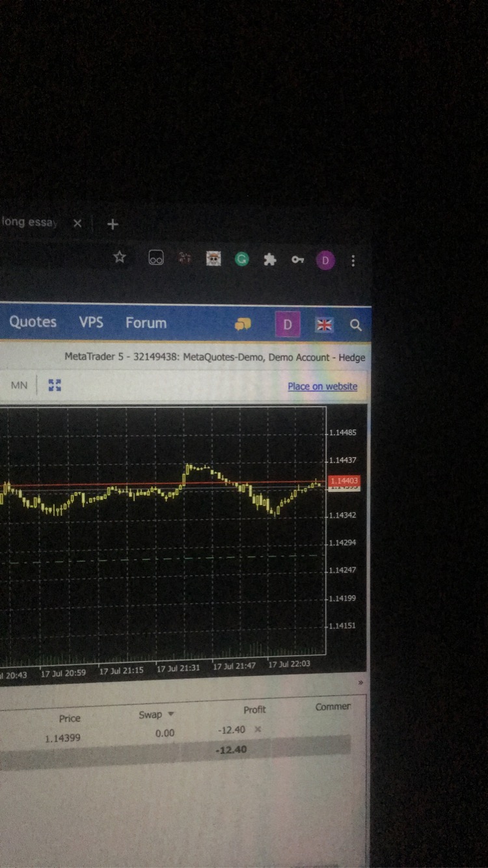This screenshot has width=488, height=868.
Task: Go to the Quotes section
Action: (33, 321)
